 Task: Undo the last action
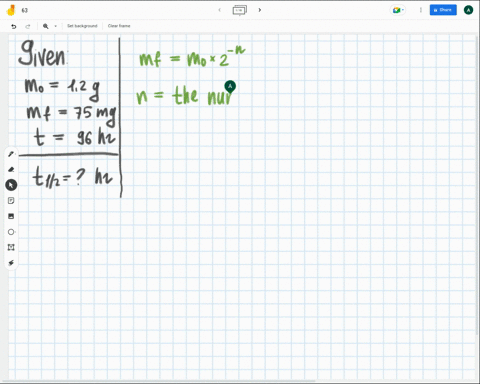[x=14, y=26]
